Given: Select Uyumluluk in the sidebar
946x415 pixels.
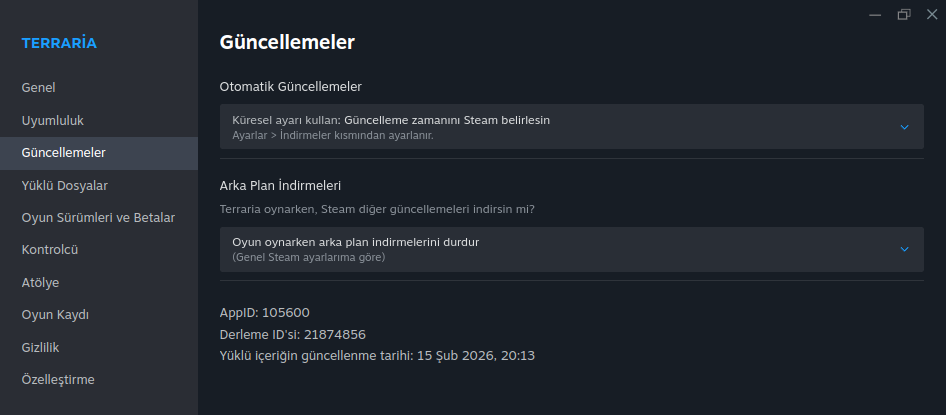Looking at the screenshot, I should pos(52,120).
